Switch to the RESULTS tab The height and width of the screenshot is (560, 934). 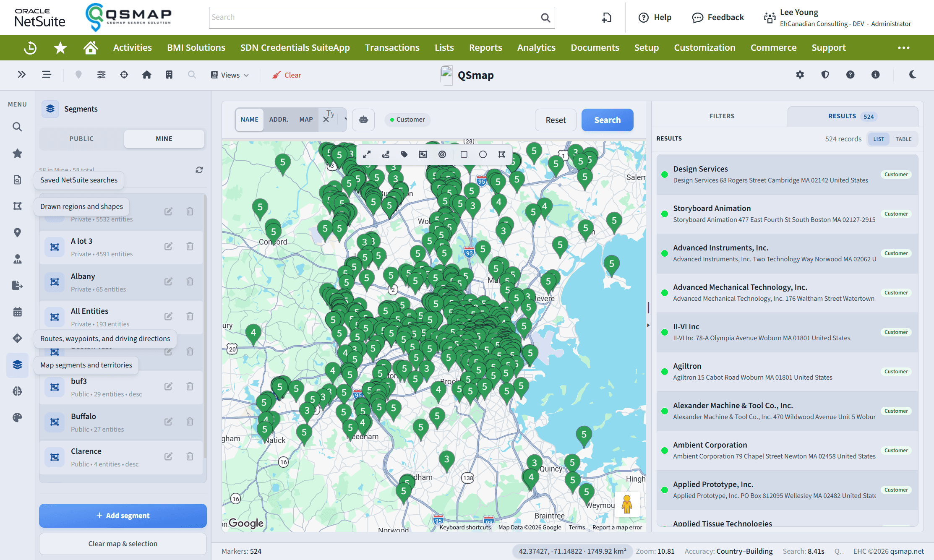[x=853, y=116]
